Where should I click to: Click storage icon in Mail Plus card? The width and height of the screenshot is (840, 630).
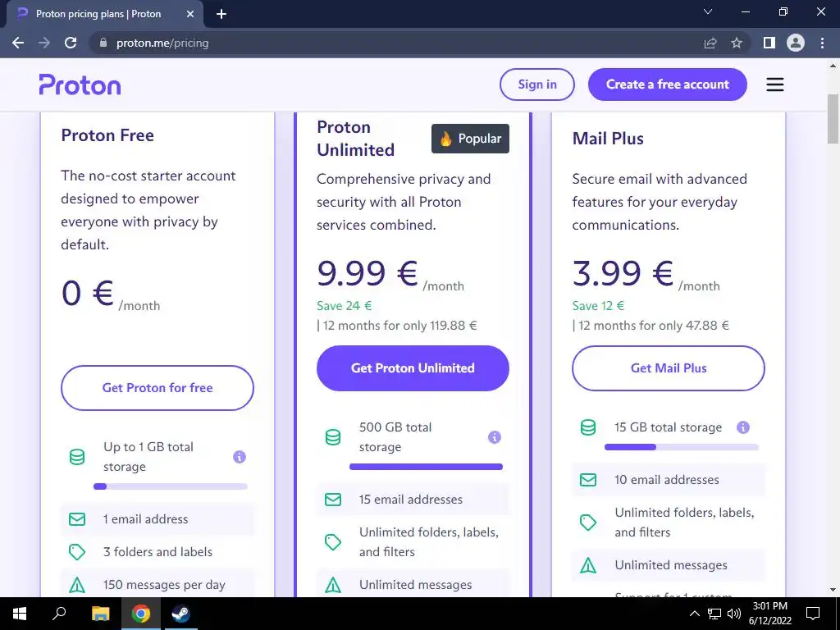coord(588,427)
